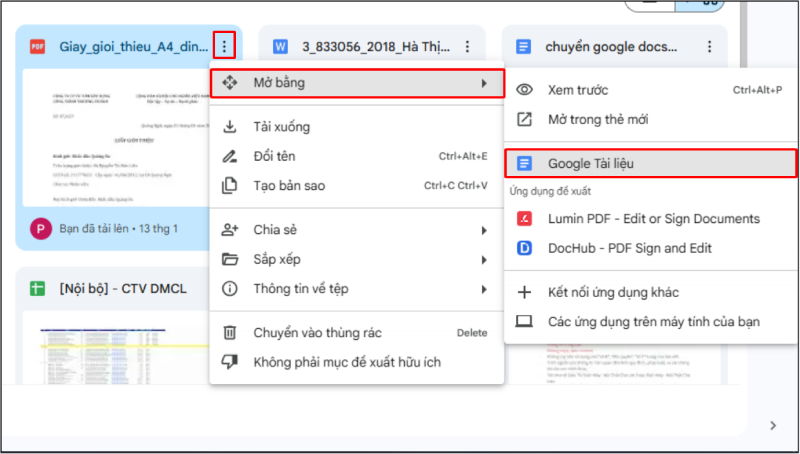This screenshot has height=454, width=800.
Task: Click the copy icon beside Tạo bản sao
Action: point(230,186)
